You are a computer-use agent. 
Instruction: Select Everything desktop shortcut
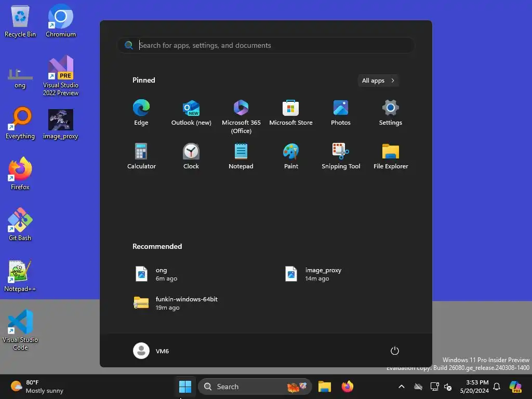click(20, 124)
